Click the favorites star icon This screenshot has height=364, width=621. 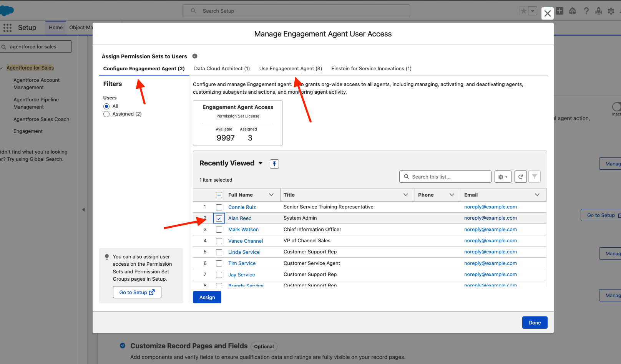(523, 11)
